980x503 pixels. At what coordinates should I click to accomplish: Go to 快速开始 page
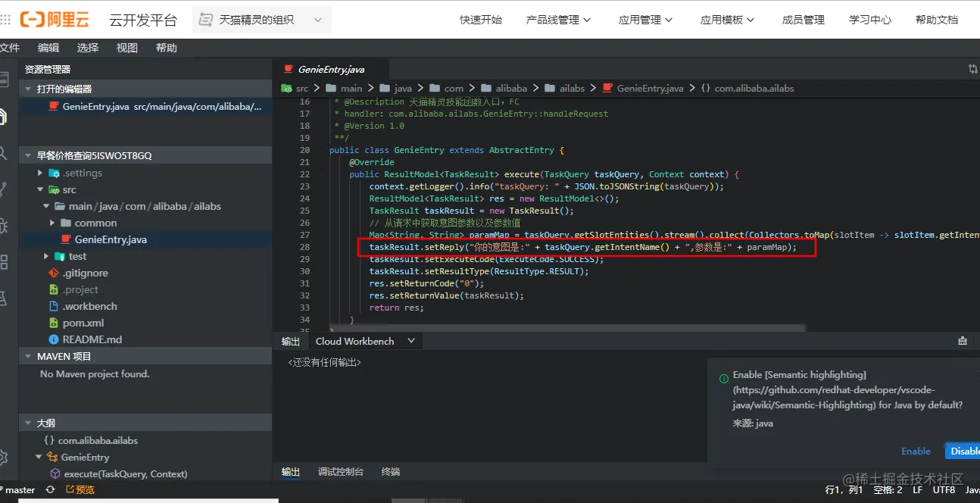click(x=481, y=20)
